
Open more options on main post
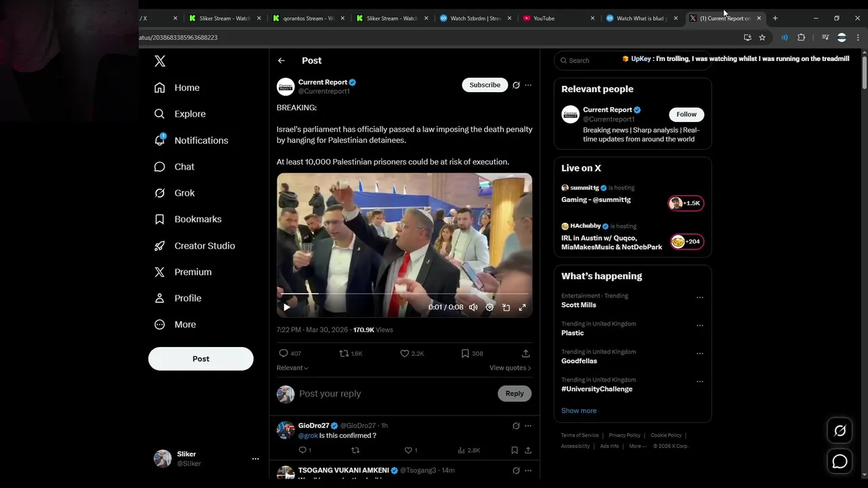528,85
